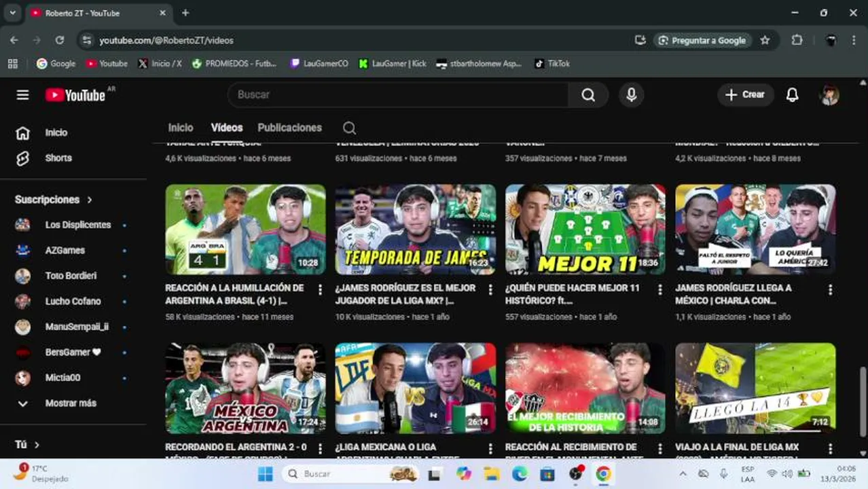Open File Explorer from taskbar

(x=491, y=473)
